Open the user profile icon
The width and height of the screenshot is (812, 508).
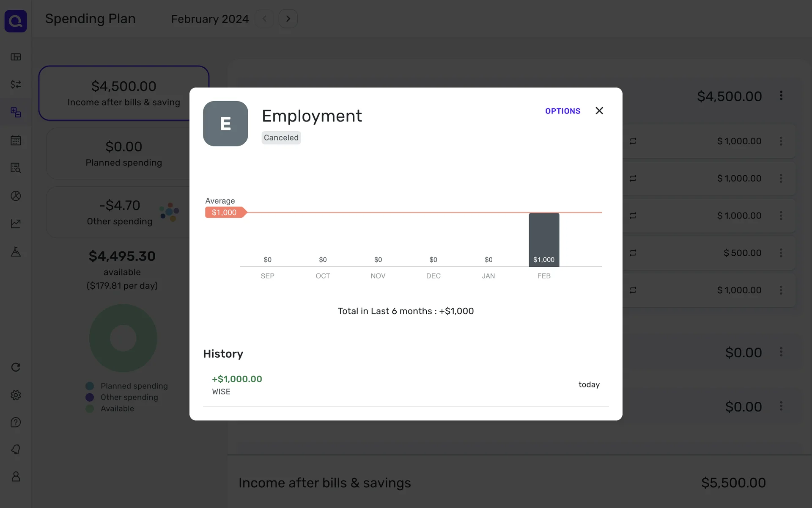click(x=16, y=477)
